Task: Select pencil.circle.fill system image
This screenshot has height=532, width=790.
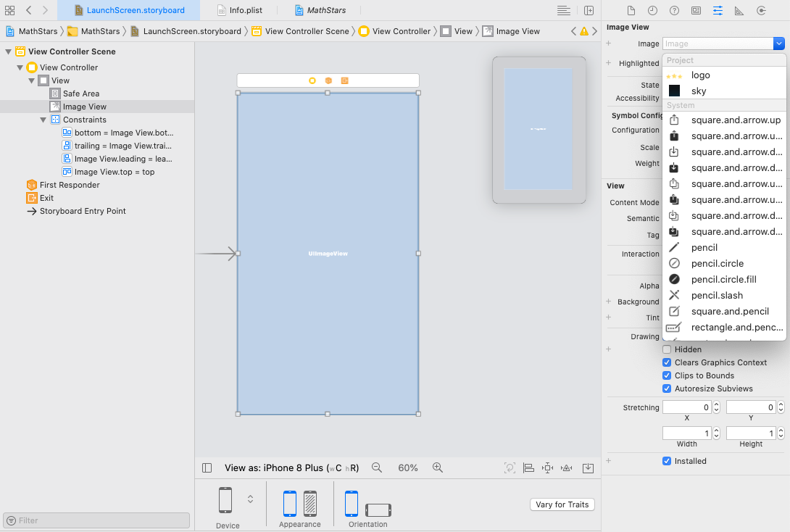Action: pyautogui.click(x=725, y=280)
